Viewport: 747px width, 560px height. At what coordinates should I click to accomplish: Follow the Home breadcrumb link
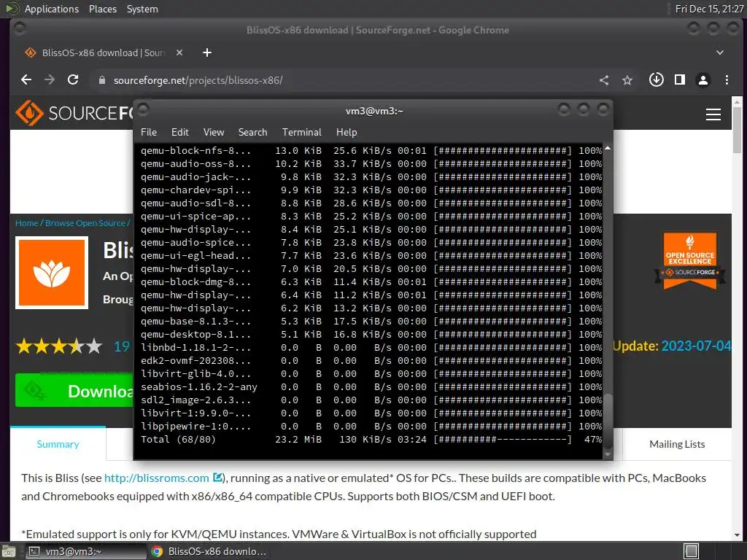tap(27, 223)
